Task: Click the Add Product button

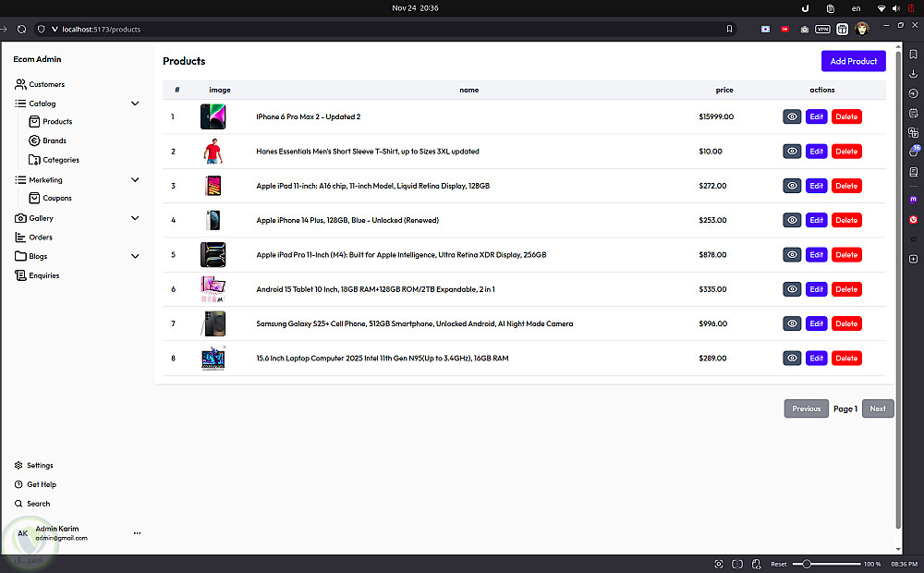Action: (x=853, y=61)
